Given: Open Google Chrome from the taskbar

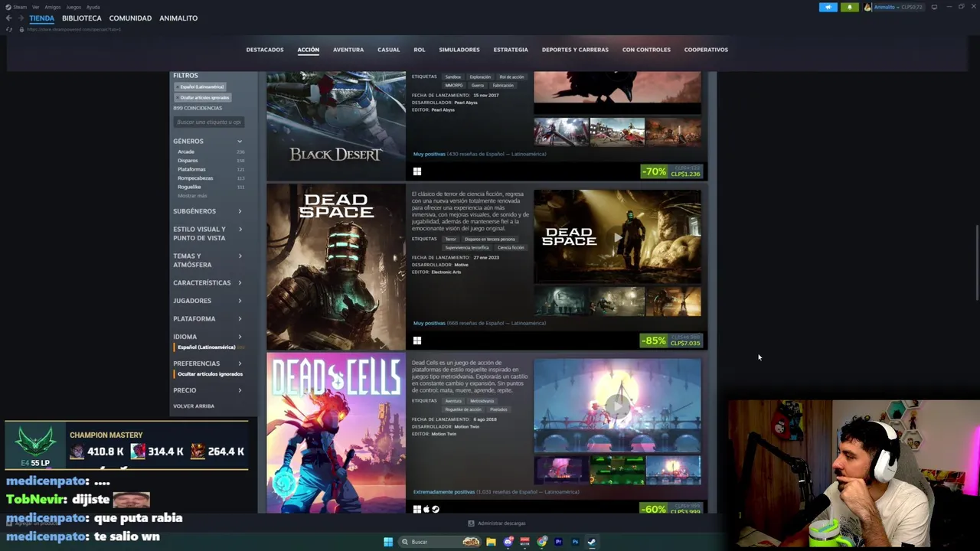Looking at the screenshot, I should click(x=542, y=542).
